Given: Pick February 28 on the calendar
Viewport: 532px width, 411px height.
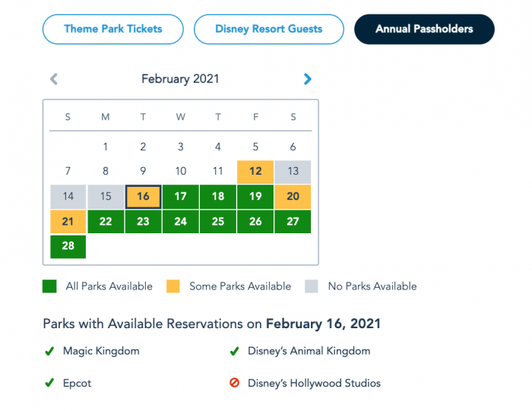Looking at the screenshot, I should 68,247.
